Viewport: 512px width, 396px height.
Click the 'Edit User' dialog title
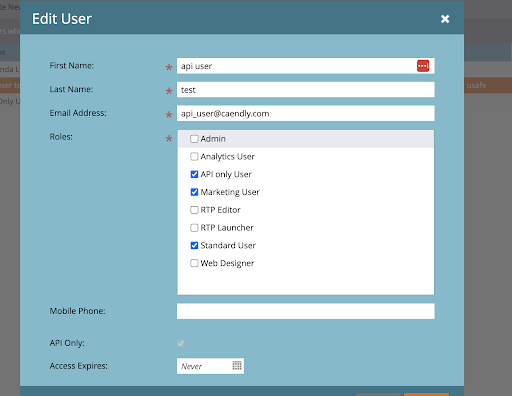tap(62, 19)
